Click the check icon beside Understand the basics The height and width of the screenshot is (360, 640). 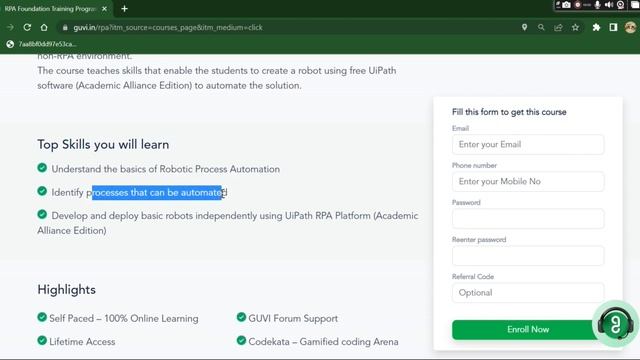[x=42, y=168]
